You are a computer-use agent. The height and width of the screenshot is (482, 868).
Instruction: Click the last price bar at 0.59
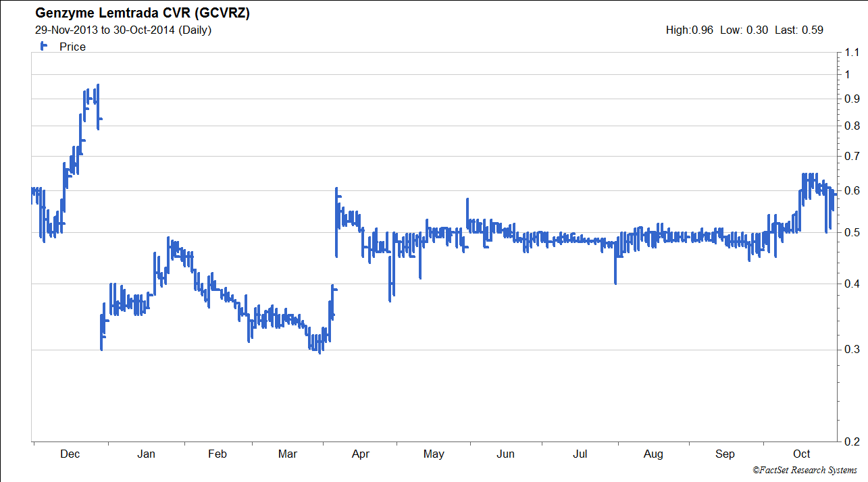(834, 194)
